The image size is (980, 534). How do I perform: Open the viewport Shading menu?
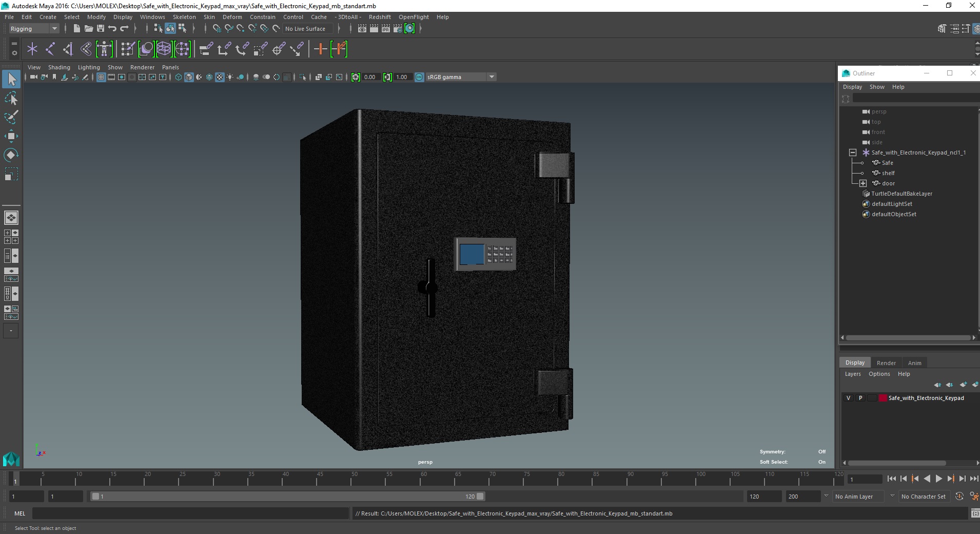pos(59,67)
